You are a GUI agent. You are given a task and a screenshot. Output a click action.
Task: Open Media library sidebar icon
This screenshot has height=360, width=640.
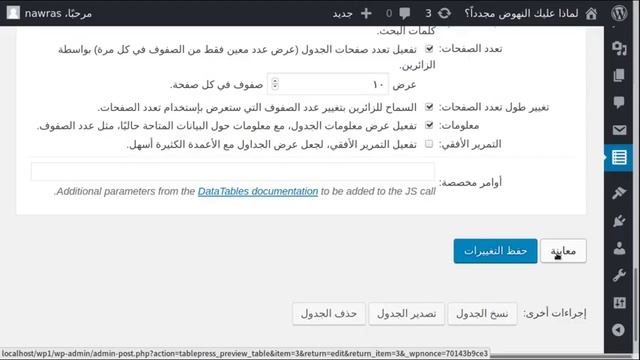[x=619, y=48]
